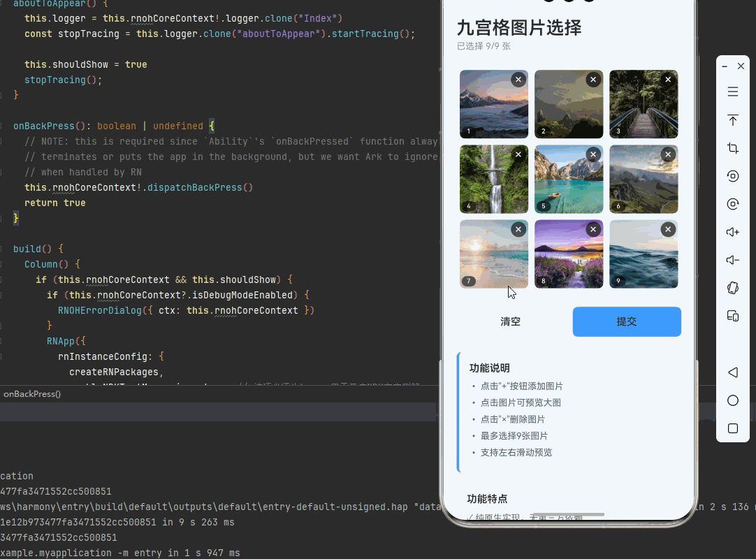Preview cloudy valley thumbnail number 6
The width and height of the screenshot is (756, 559).
644,179
